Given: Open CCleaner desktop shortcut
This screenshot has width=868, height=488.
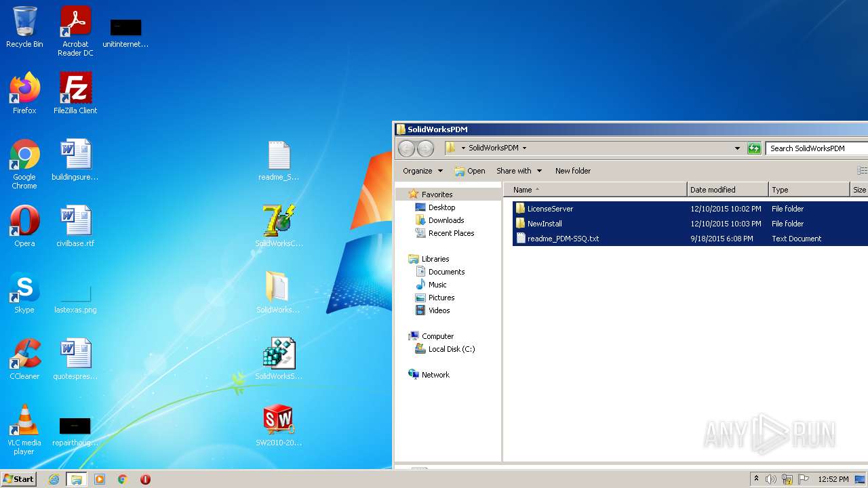Looking at the screenshot, I should click(24, 359).
